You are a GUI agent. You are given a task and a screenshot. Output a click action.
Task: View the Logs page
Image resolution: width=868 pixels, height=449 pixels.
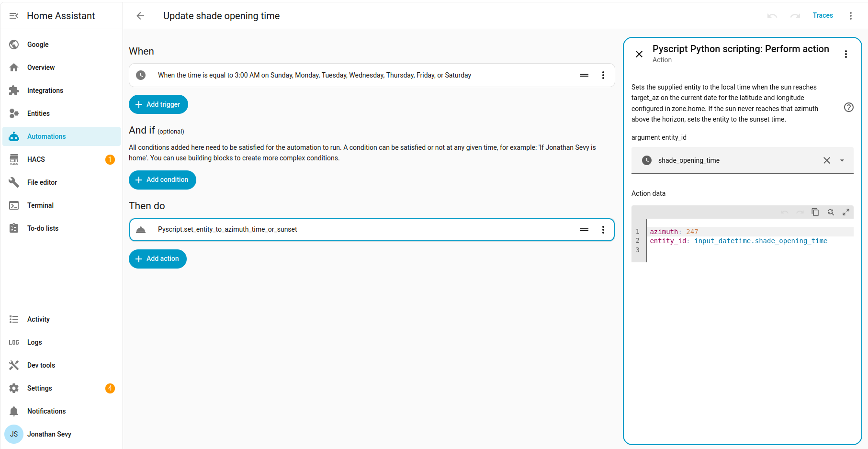pos(61,342)
